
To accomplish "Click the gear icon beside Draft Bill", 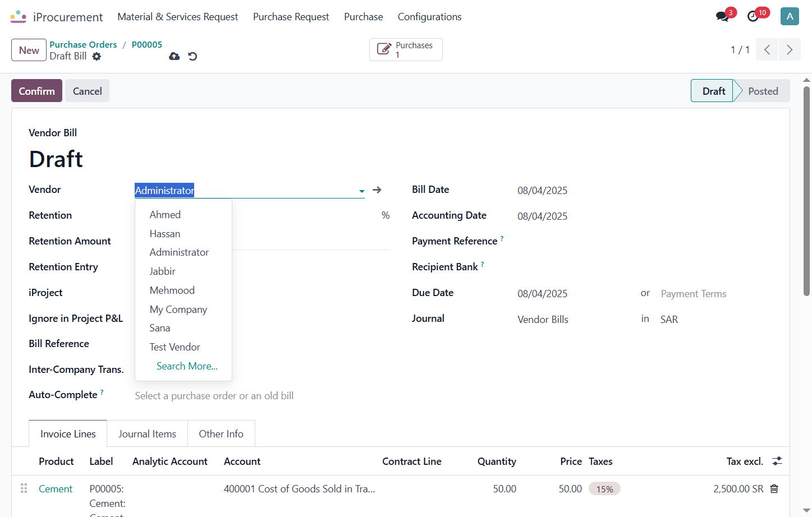I will 97,56.
